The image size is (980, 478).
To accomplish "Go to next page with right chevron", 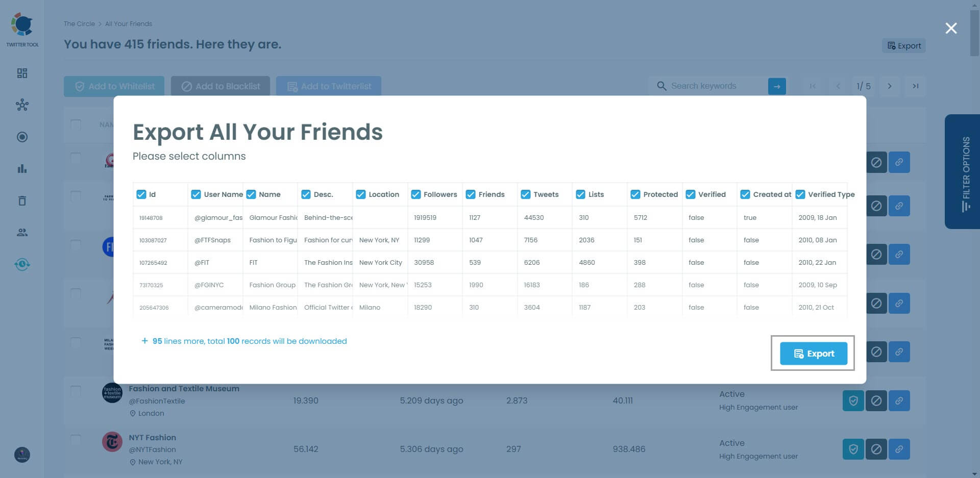I will tap(890, 86).
